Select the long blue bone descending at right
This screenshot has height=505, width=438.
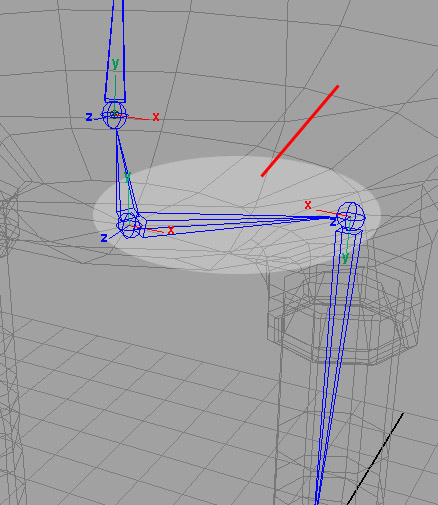pos(337,367)
